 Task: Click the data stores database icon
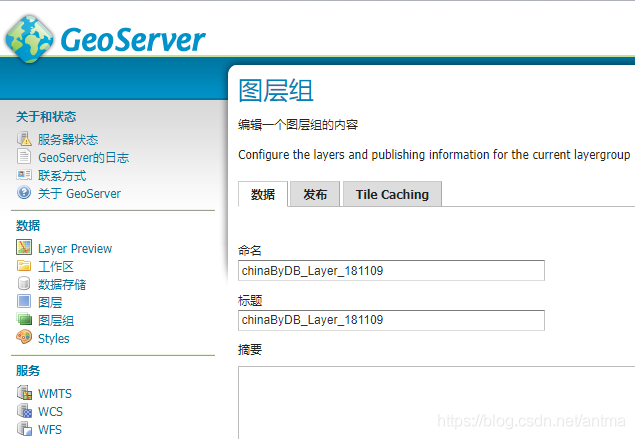pyautogui.click(x=24, y=284)
